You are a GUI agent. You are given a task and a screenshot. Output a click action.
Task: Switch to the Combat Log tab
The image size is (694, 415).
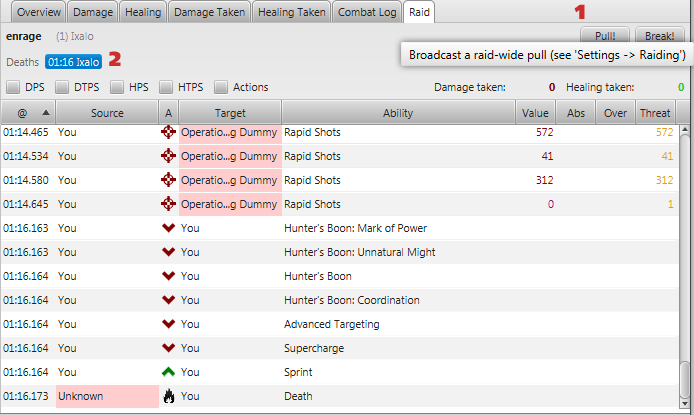pyautogui.click(x=367, y=12)
